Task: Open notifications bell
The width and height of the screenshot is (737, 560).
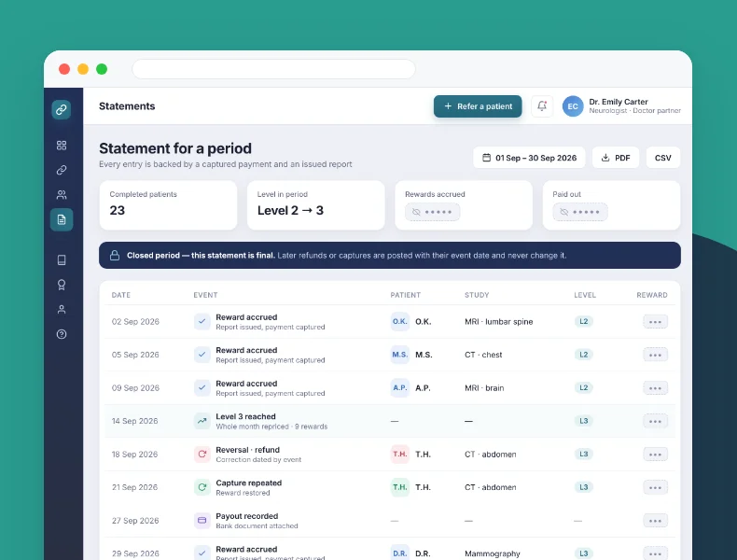Action: pyautogui.click(x=542, y=106)
